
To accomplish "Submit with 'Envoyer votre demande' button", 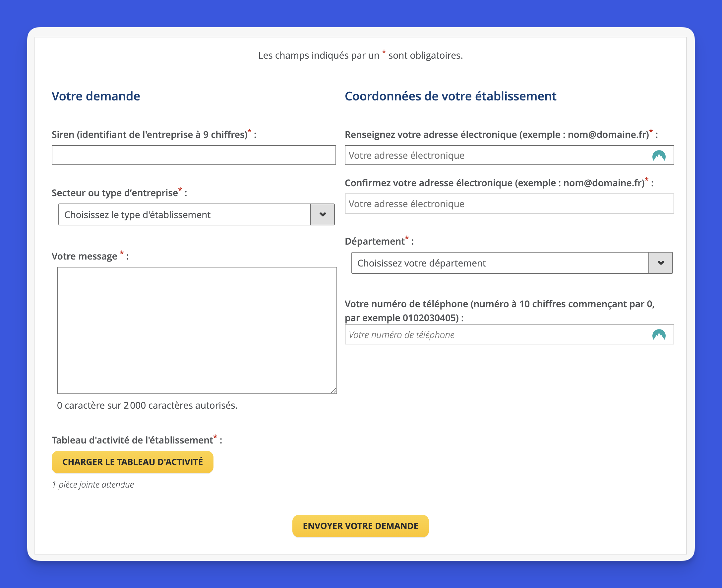I will [360, 526].
